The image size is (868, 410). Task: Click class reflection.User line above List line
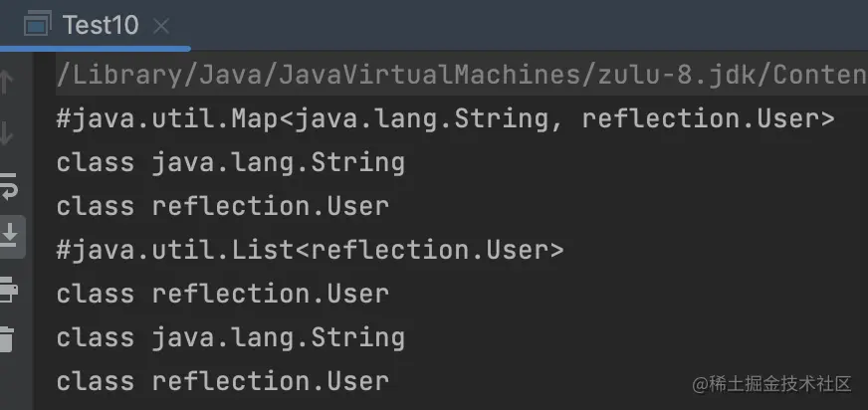tap(223, 206)
